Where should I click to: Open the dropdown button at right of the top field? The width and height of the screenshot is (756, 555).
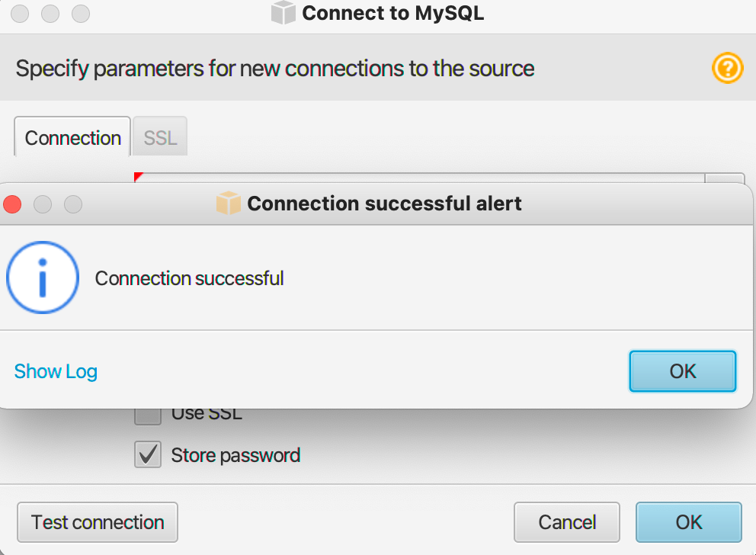point(724,178)
